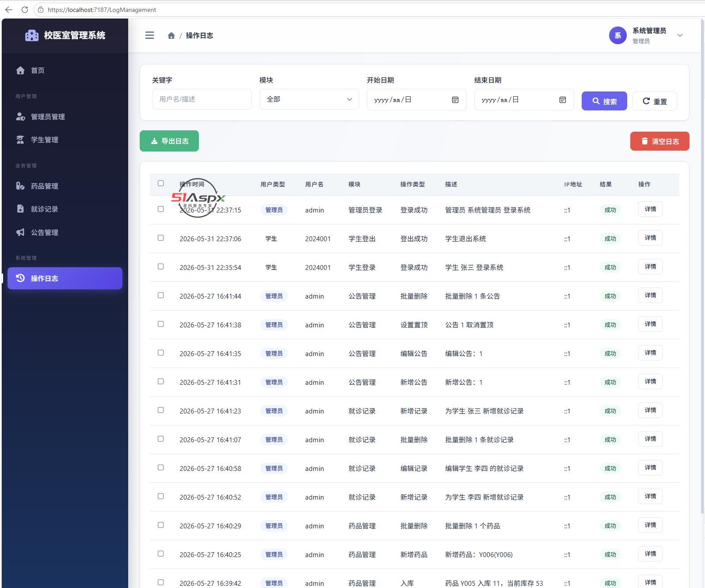Click the 结束日期 date field
The image size is (705, 588).
tap(524, 99)
